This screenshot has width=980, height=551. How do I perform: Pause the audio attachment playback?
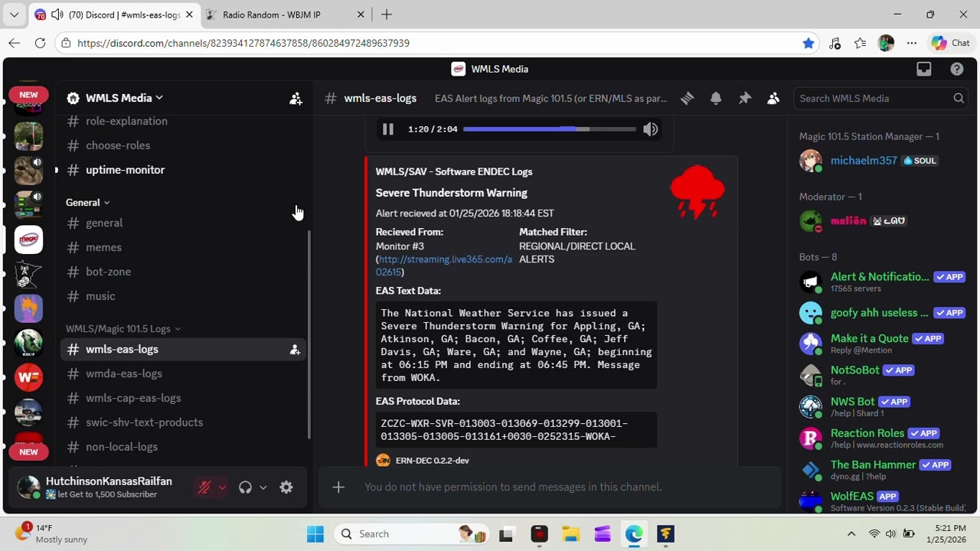tap(387, 129)
